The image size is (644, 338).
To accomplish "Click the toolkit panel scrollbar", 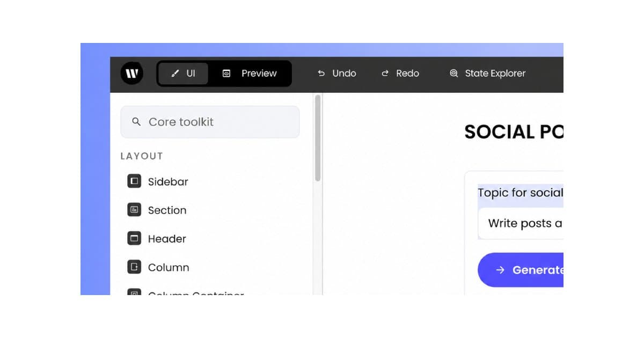I will [318, 138].
